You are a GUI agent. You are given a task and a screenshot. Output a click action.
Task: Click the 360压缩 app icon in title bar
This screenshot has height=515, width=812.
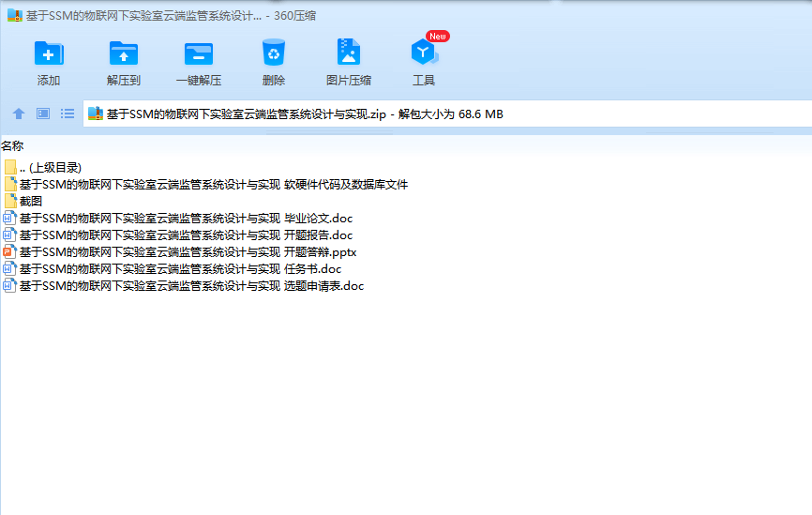[14, 15]
